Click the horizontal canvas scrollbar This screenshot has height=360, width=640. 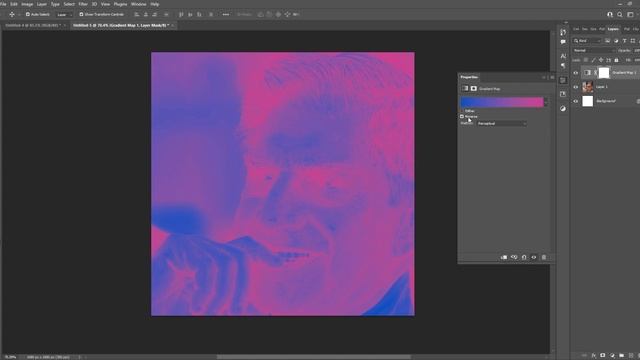pos(313,357)
